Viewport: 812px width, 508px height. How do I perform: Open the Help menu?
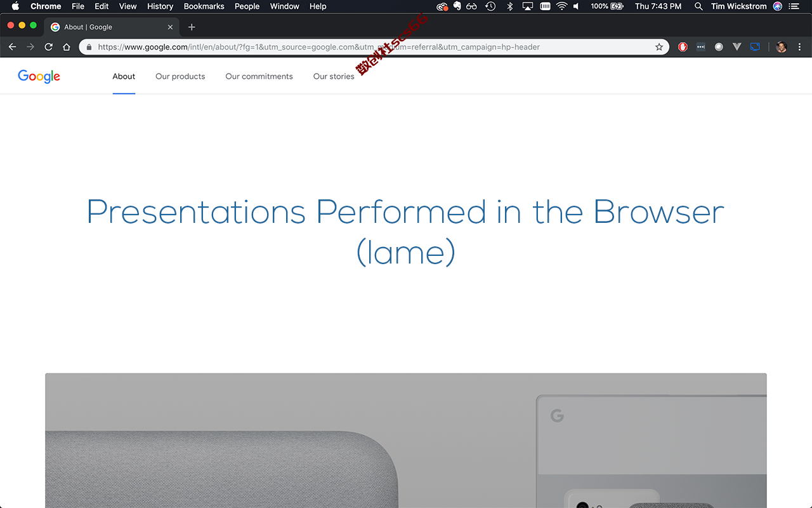(x=318, y=6)
